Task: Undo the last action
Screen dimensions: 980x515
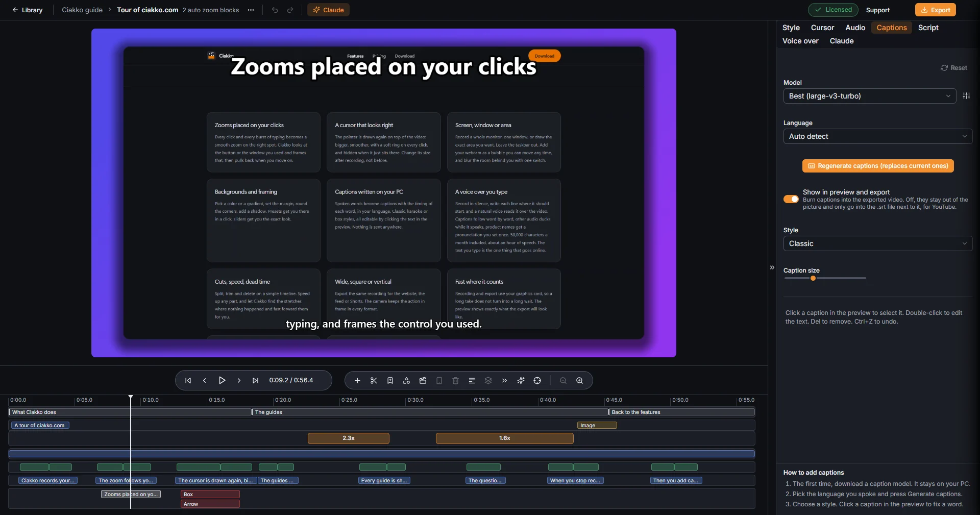Action: (x=275, y=10)
